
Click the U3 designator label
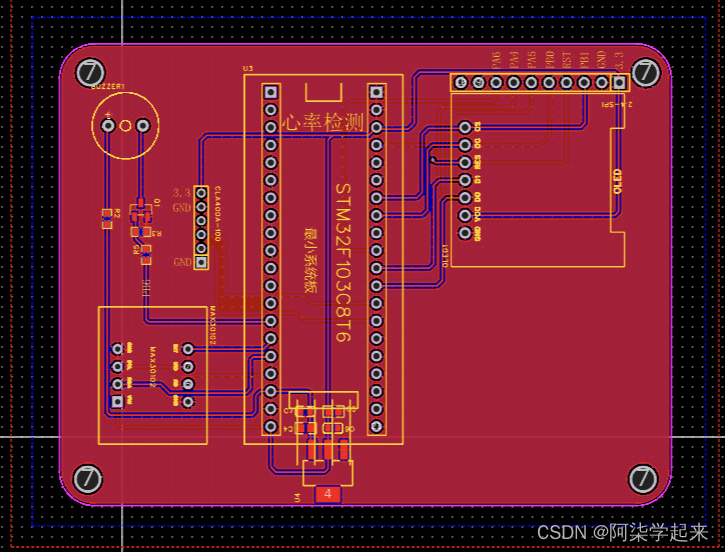pos(248,68)
